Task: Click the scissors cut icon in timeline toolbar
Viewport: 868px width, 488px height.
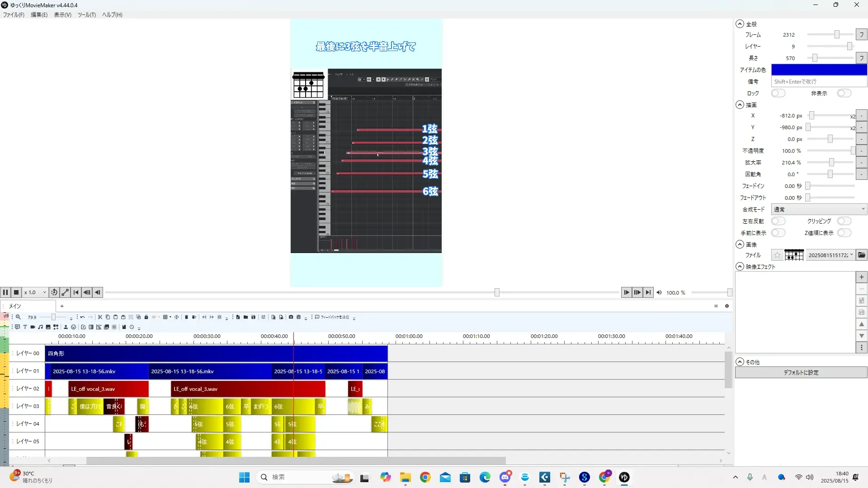Action: coord(100,317)
